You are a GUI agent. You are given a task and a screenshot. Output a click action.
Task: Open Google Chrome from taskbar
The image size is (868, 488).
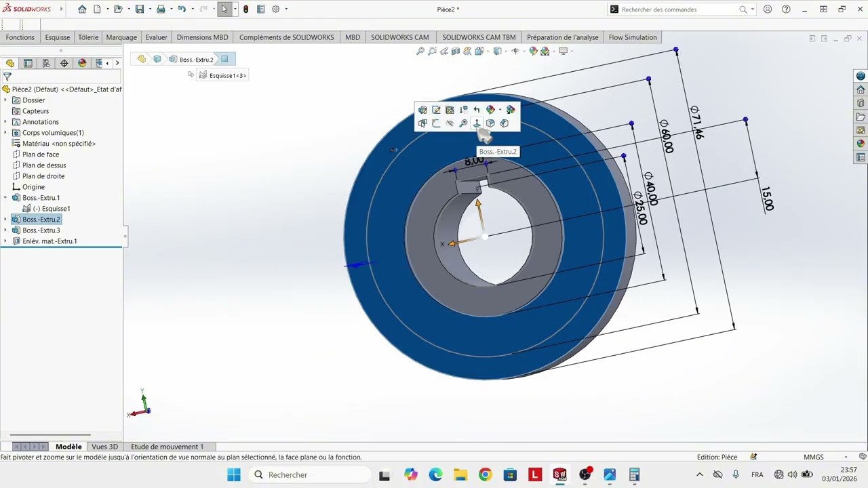485,474
